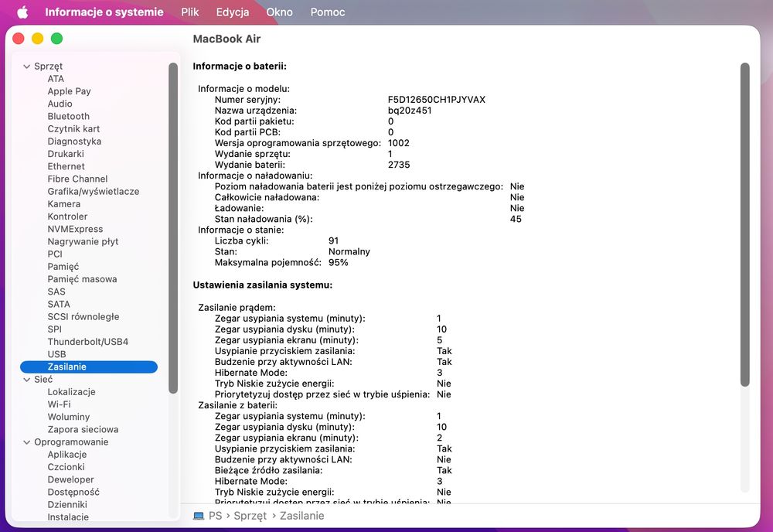Select Kontroler in the sidebar
Image resolution: width=773 pixels, height=532 pixels.
(x=67, y=217)
